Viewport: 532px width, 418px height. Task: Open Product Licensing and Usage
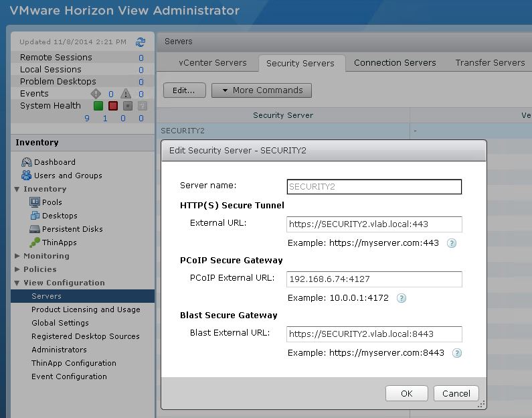pos(86,309)
